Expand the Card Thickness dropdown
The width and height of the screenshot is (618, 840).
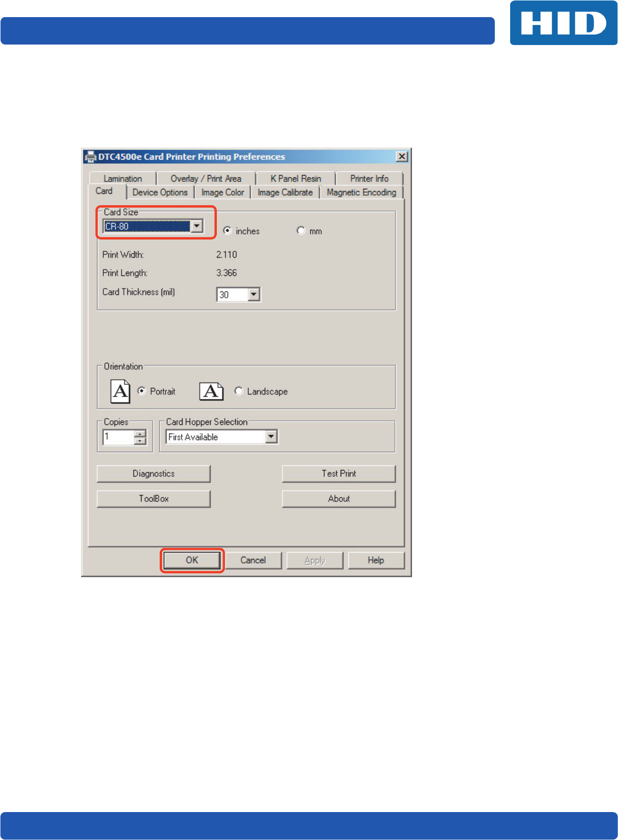(254, 295)
